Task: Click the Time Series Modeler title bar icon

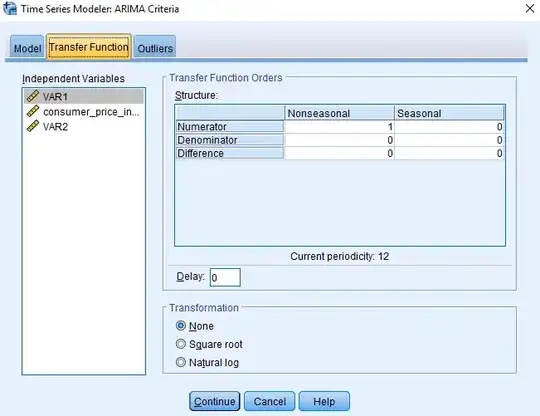Action: [x=10, y=8]
